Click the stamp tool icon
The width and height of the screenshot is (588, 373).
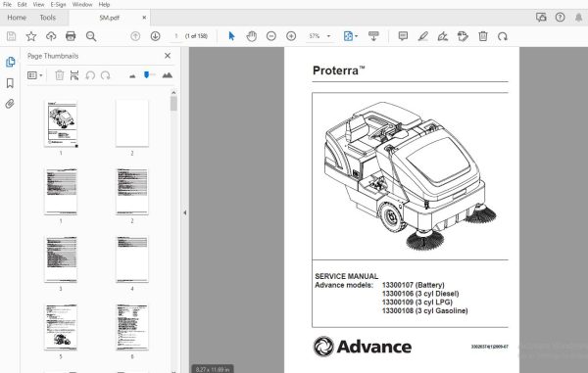[x=463, y=36]
